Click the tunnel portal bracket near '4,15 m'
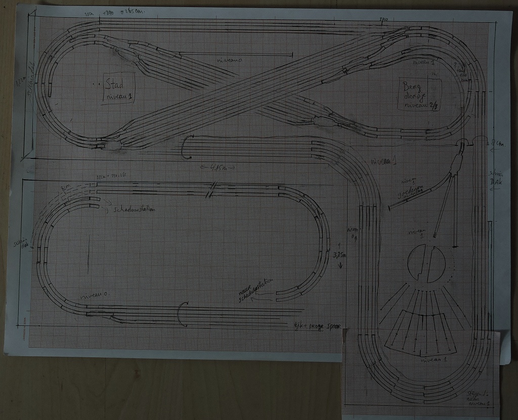This screenshot has height=420, width=518. (187, 148)
